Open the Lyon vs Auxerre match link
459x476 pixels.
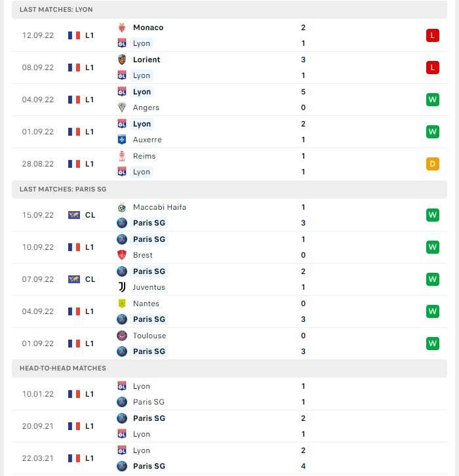click(229, 132)
